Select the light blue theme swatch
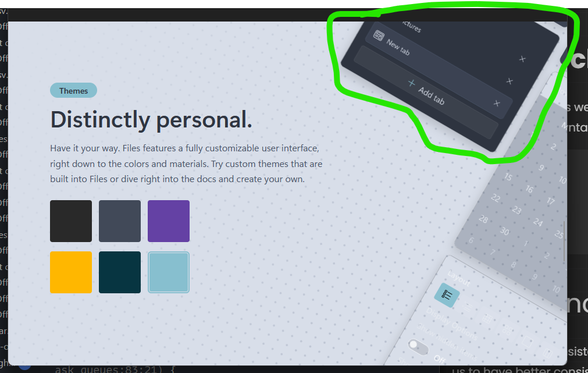588x373 pixels. coord(169,272)
